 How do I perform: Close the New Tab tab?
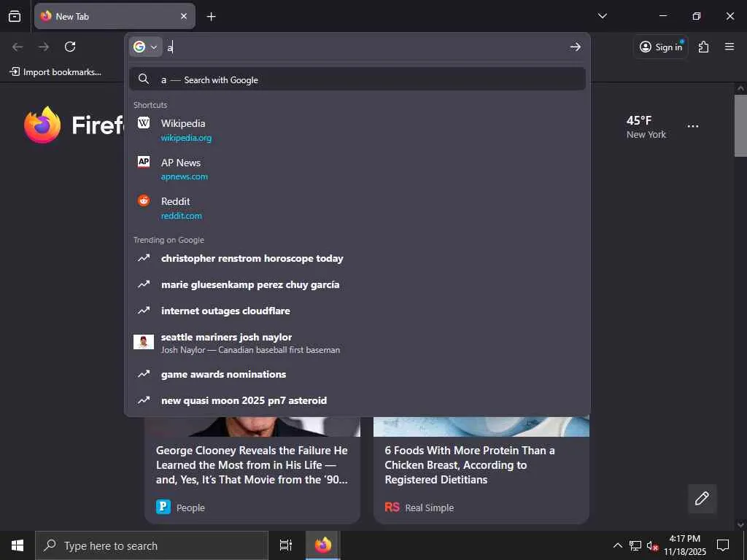point(184,16)
